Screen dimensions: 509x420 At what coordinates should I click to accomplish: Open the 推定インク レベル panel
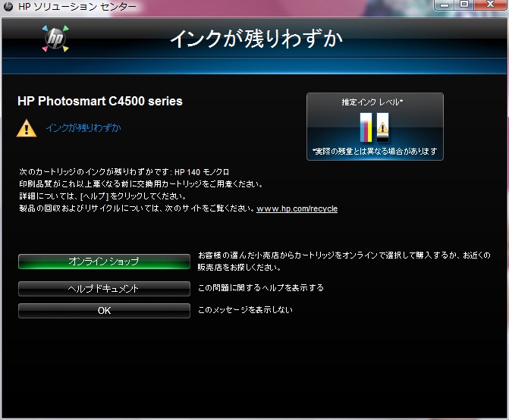coord(375,127)
